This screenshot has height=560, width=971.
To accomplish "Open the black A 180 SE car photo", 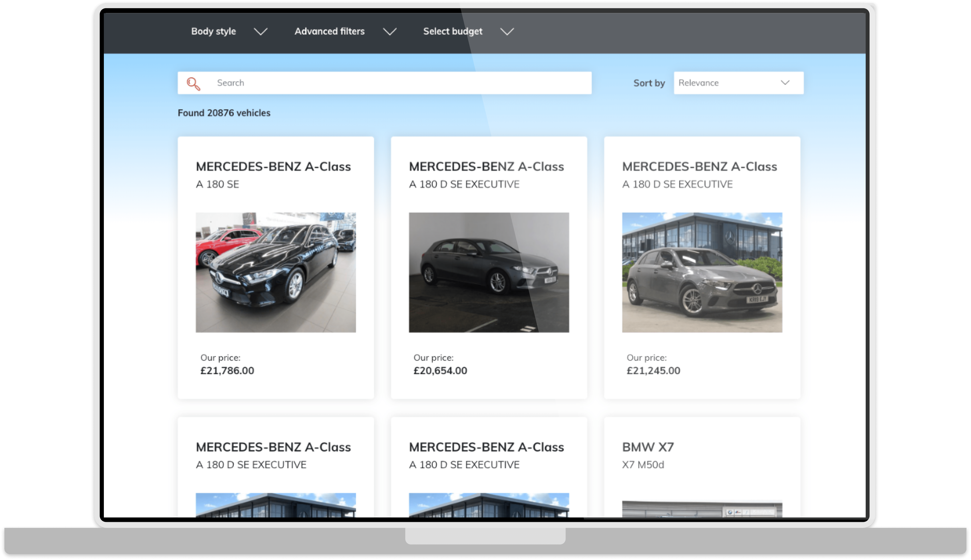I will (276, 272).
